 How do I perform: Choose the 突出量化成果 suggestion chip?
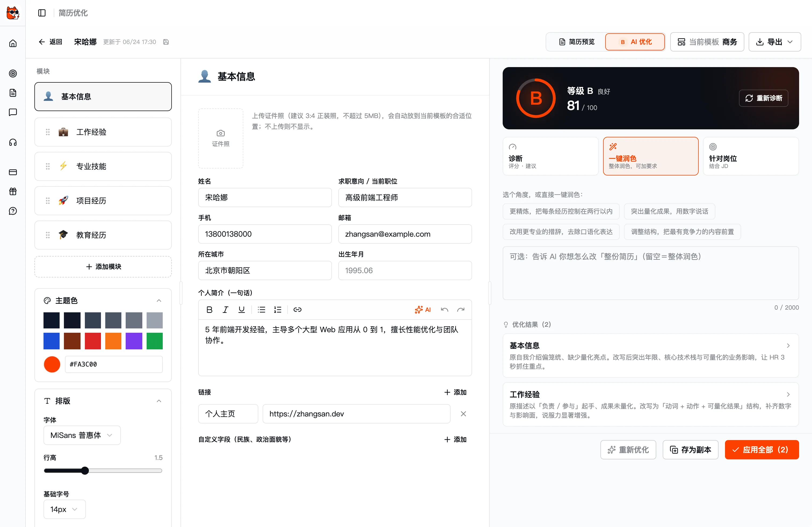pos(669,211)
